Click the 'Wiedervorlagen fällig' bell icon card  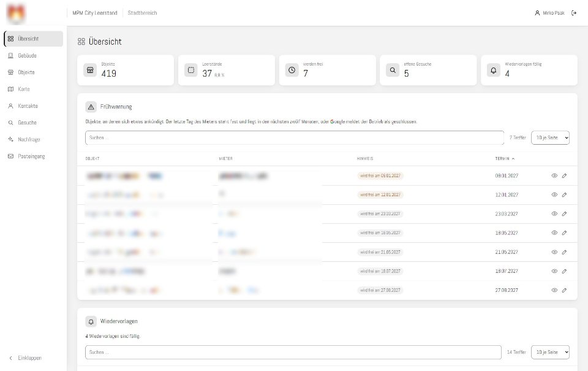pyautogui.click(x=494, y=71)
